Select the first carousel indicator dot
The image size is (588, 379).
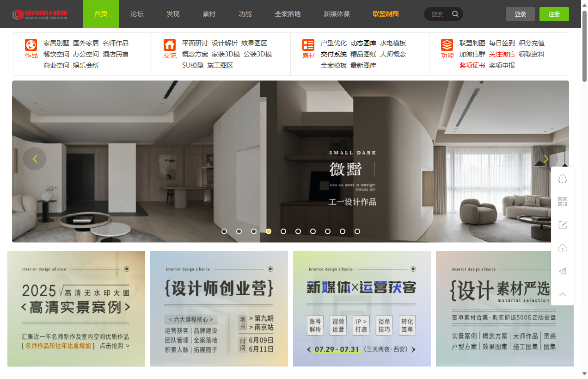pyautogui.click(x=224, y=231)
